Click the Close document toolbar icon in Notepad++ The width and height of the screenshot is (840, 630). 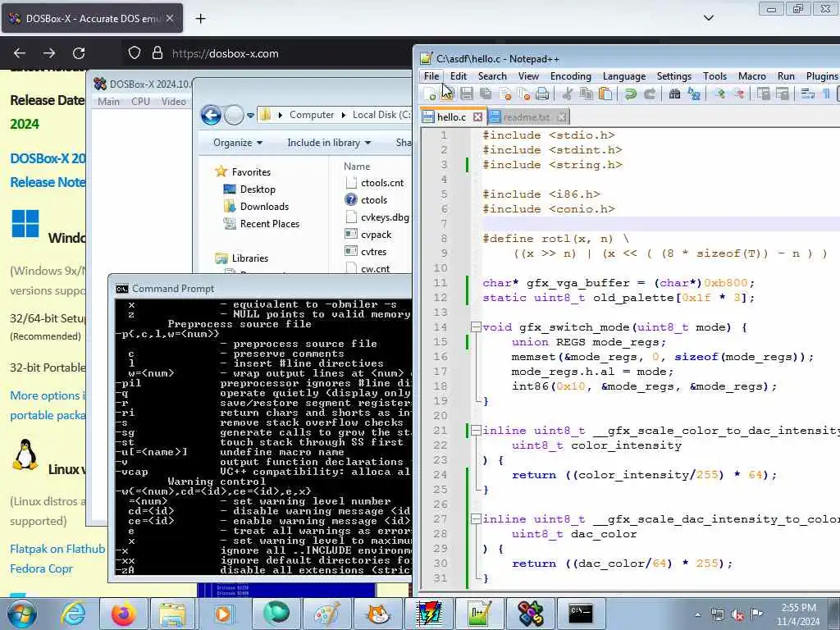click(504, 94)
